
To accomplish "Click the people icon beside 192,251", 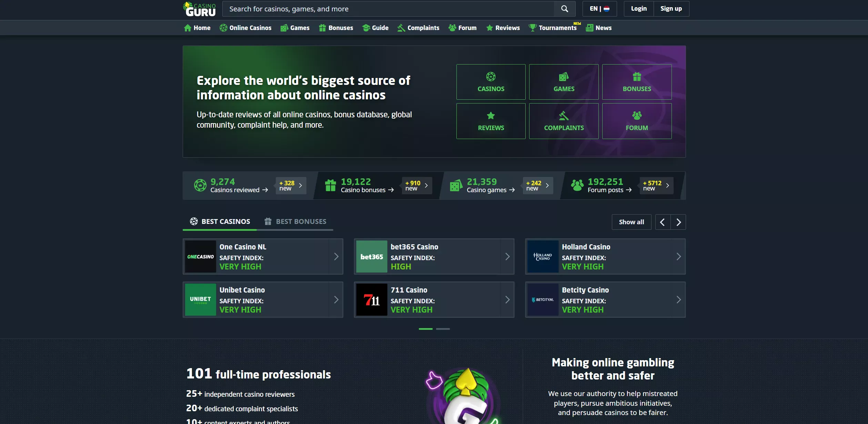I will click(x=577, y=185).
